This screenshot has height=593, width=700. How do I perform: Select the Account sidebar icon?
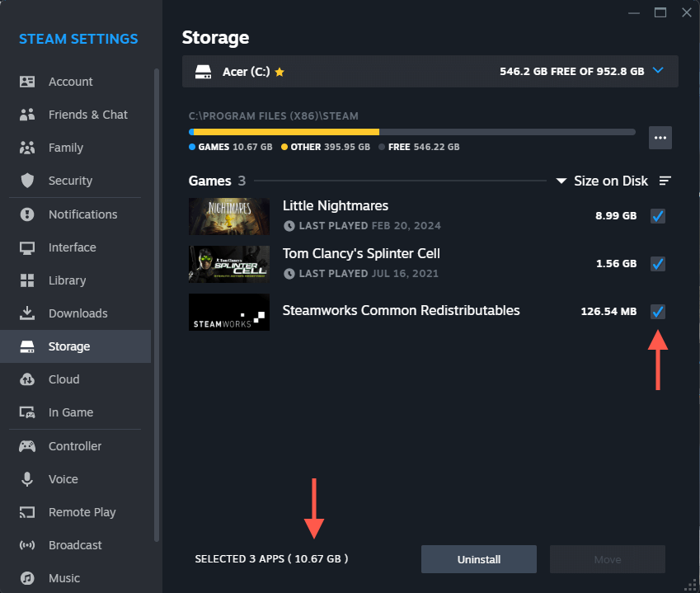coord(27,81)
